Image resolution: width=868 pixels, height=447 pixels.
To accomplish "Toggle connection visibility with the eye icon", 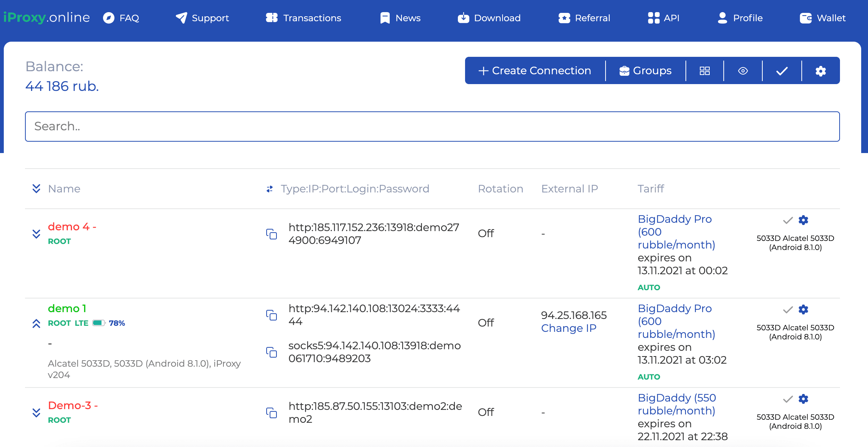I will 743,70.
